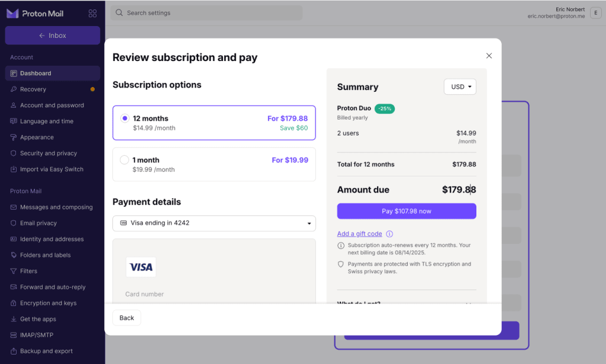Image resolution: width=606 pixels, height=364 pixels.
Task: Select the 12 months radio button
Action: pyautogui.click(x=124, y=118)
